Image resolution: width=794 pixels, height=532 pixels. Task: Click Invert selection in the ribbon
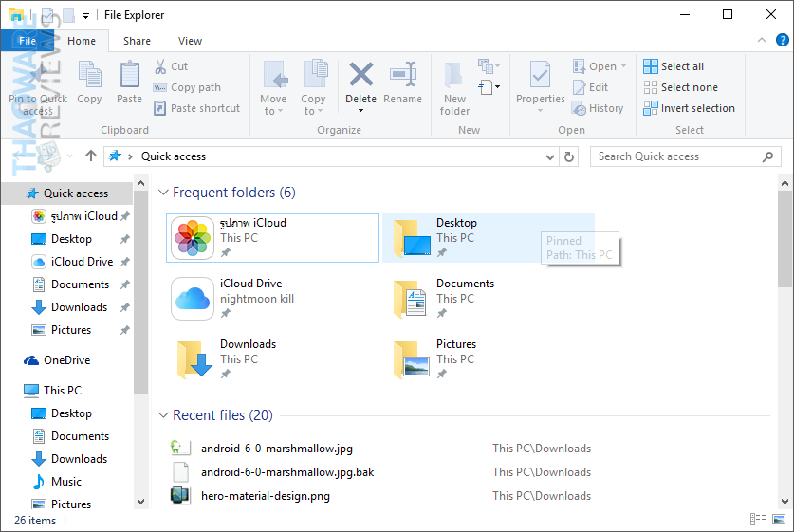coord(690,108)
